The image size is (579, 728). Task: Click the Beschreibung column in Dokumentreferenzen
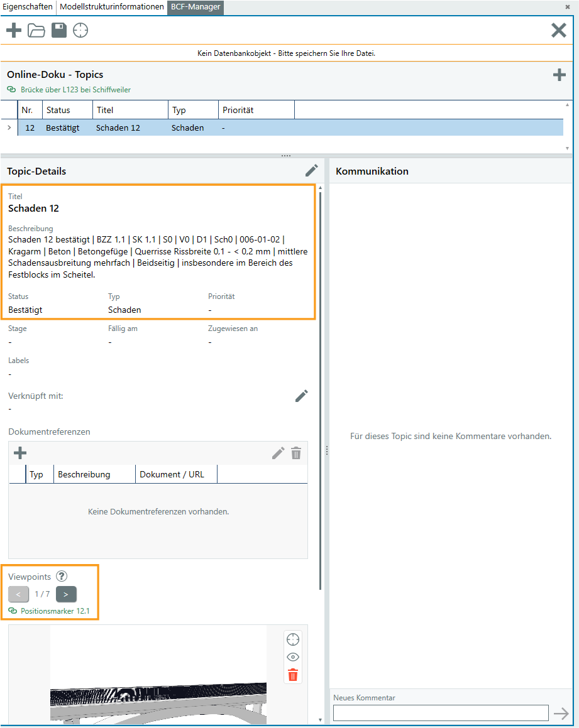94,474
